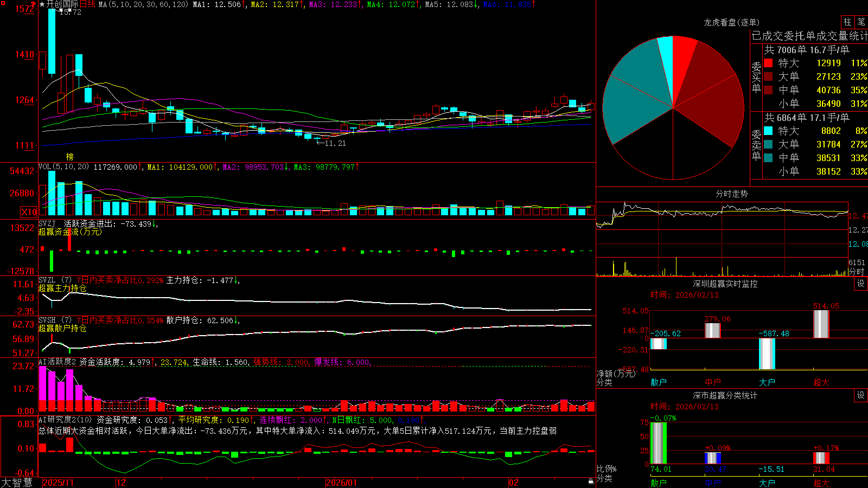Screen dimensions: 868x488
Task: Click the yellow 榜 marker on the K-line chart
Action: click(x=69, y=157)
